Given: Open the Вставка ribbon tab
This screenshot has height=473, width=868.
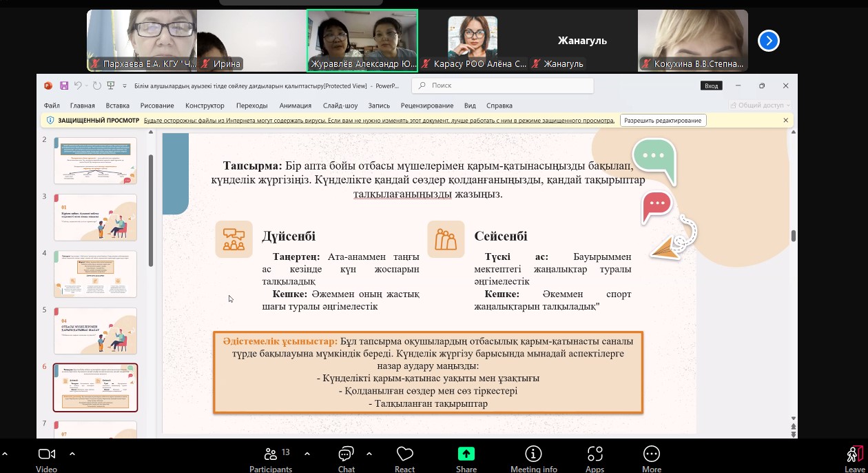Looking at the screenshot, I should [118, 105].
